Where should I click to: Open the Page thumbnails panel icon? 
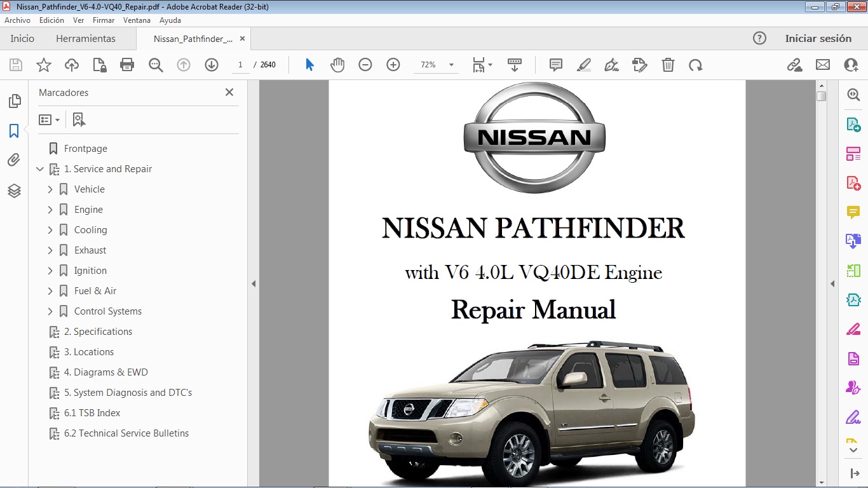(x=14, y=101)
